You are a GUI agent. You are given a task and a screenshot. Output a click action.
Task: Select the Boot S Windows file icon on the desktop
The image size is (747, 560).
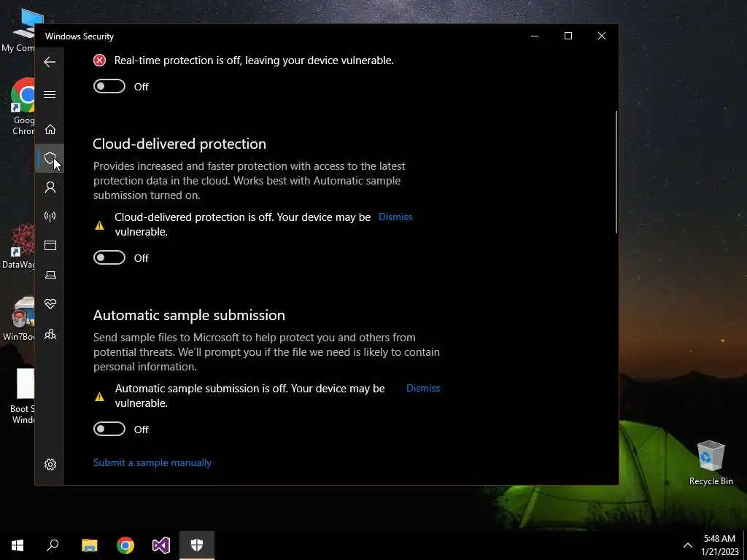[x=23, y=396]
